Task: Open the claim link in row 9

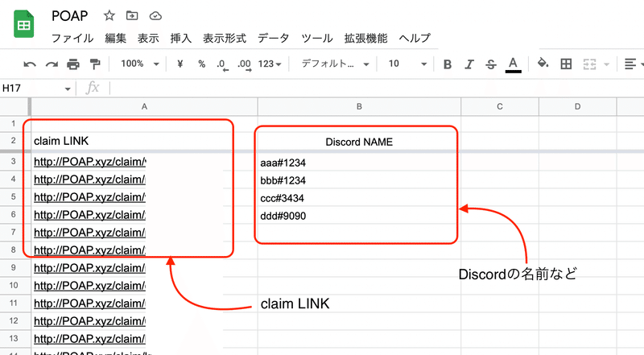Action: pyautogui.click(x=89, y=268)
